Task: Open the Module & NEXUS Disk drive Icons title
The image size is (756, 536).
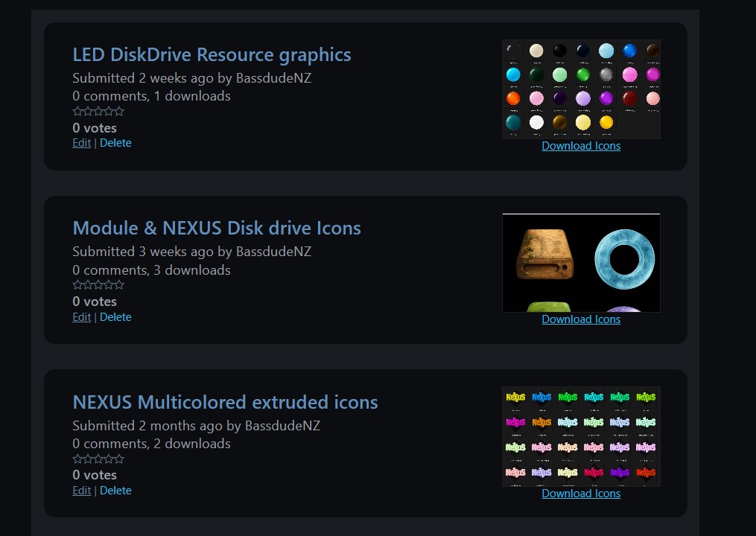Action: pos(216,229)
